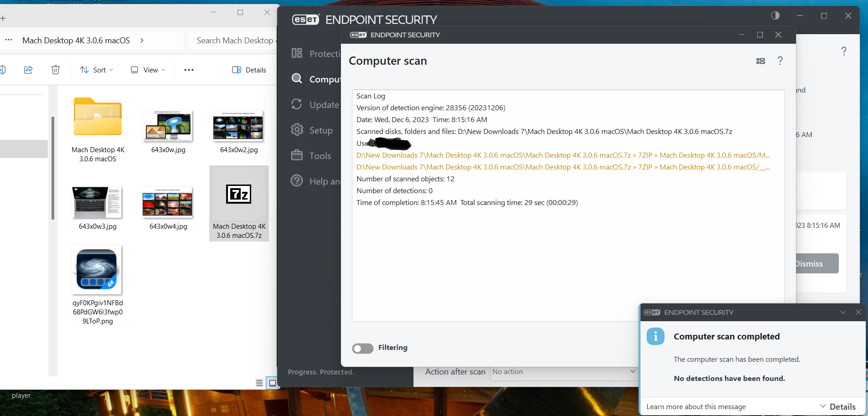Open Help and support in ESET sidebar
This screenshot has height=416, width=868.
pyautogui.click(x=315, y=181)
